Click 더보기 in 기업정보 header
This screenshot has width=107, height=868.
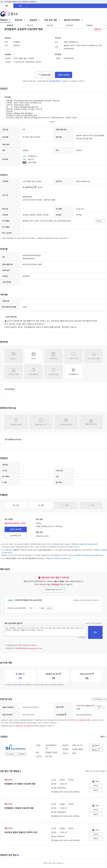coord(103,737)
